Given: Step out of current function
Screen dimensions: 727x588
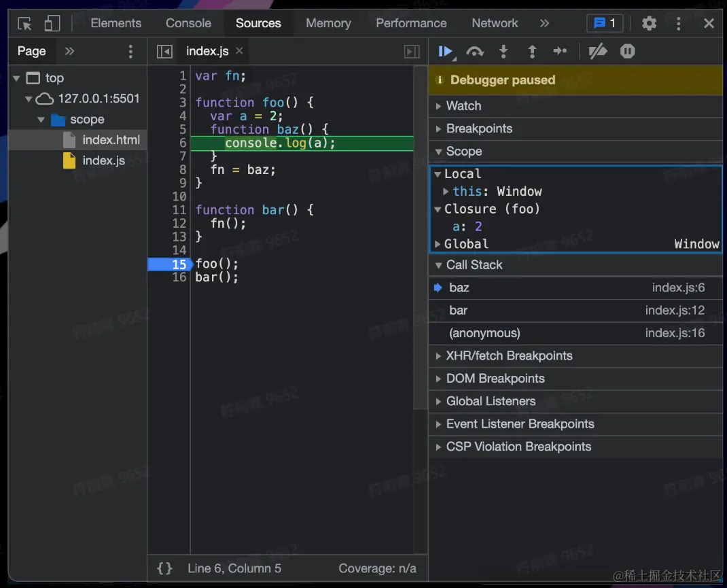Looking at the screenshot, I should [x=532, y=52].
